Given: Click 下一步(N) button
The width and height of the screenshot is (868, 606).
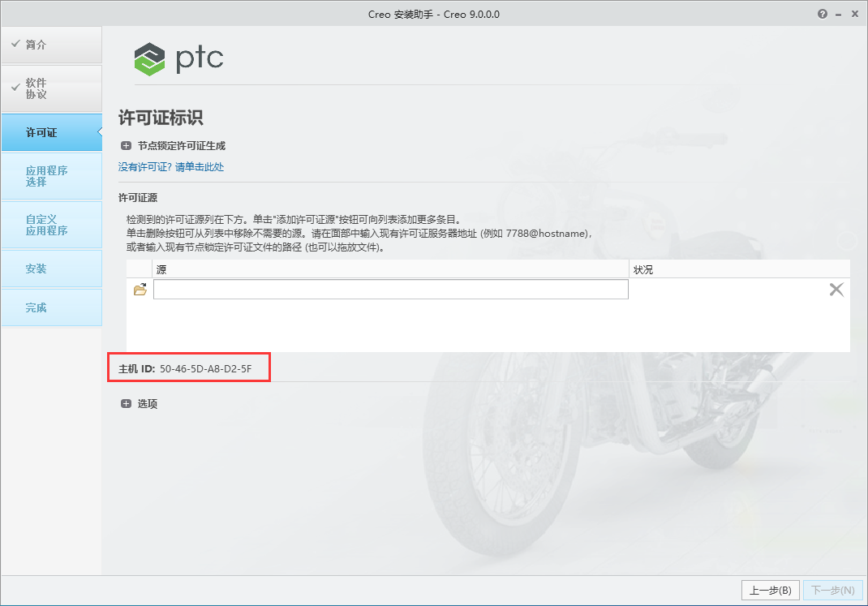Looking at the screenshot, I should (x=833, y=591).
